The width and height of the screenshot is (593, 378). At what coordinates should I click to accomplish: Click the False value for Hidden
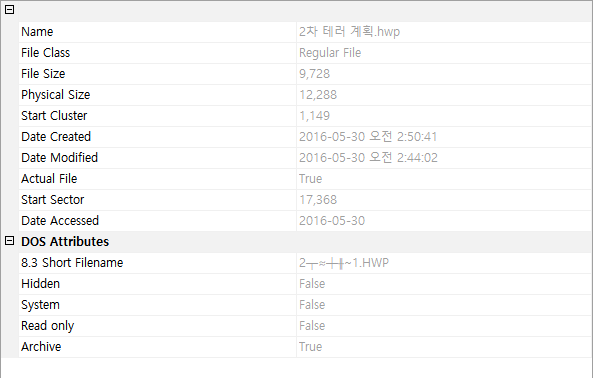tap(312, 284)
